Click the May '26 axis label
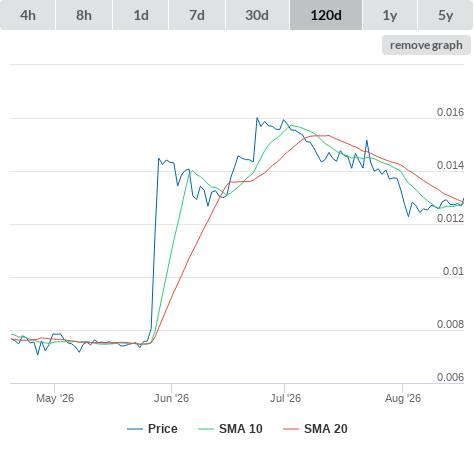 (55, 398)
